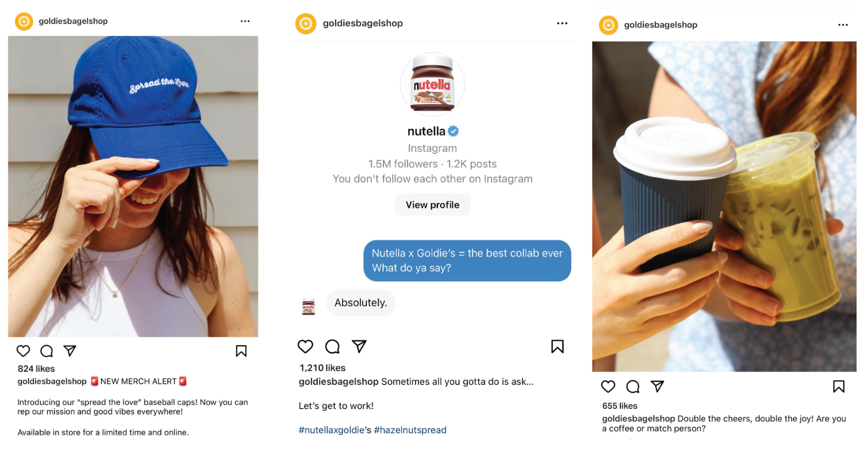Open comments on the merch cap post
868x455 pixels.
pyautogui.click(x=46, y=351)
